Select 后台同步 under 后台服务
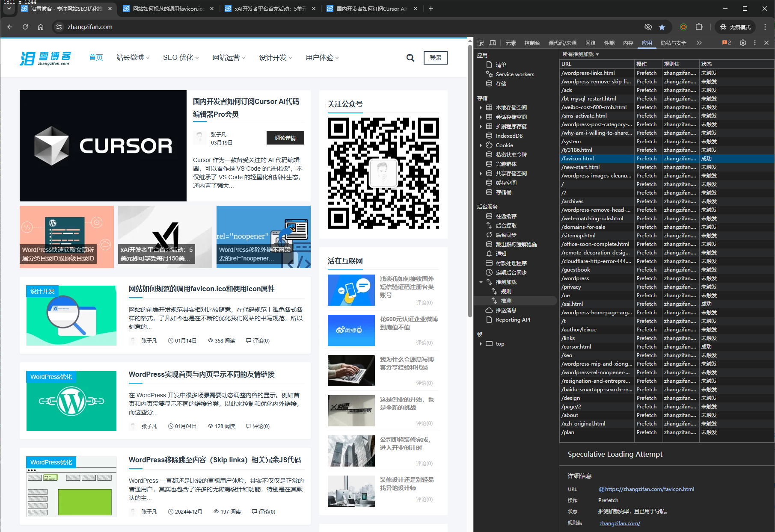Viewport: 775px width, 532px height. 506,235
